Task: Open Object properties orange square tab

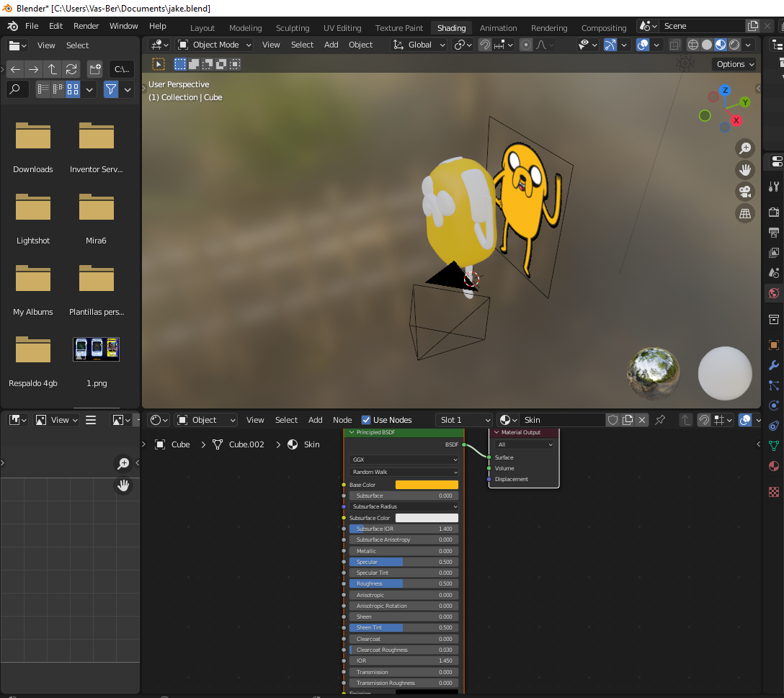Action: pos(773,345)
